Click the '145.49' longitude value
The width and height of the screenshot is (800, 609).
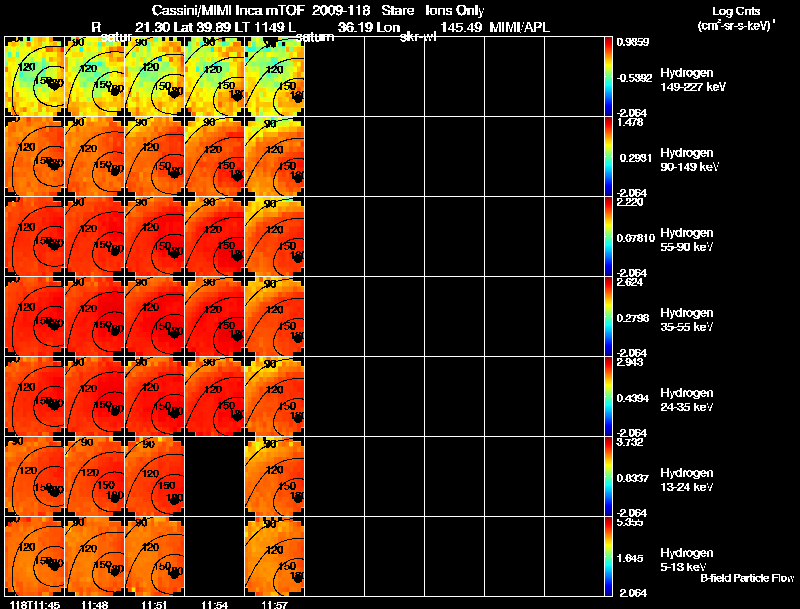pyautogui.click(x=461, y=28)
